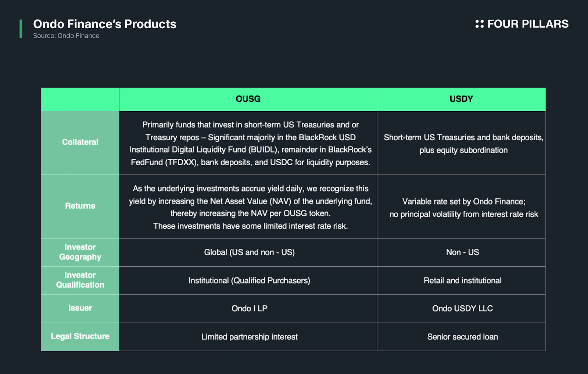Click the Legal Structure row label

80,336
